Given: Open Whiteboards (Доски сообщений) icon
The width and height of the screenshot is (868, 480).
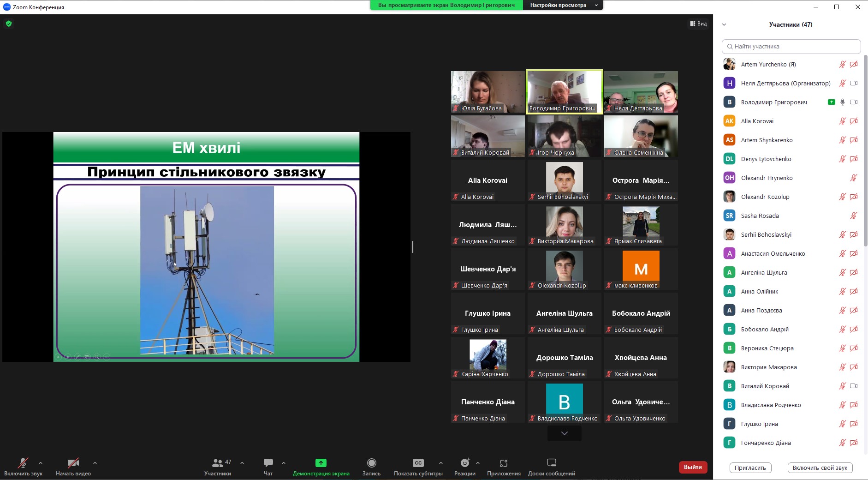Looking at the screenshot, I should (551, 463).
